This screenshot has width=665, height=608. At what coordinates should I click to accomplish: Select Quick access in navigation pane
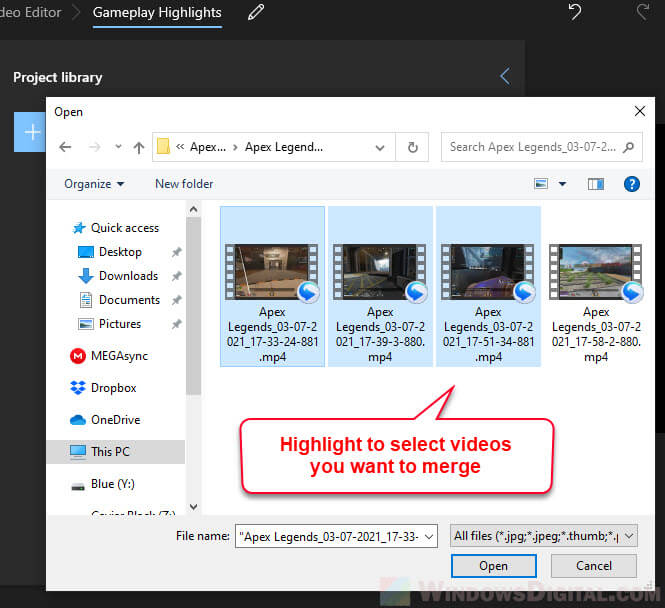(116, 228)
